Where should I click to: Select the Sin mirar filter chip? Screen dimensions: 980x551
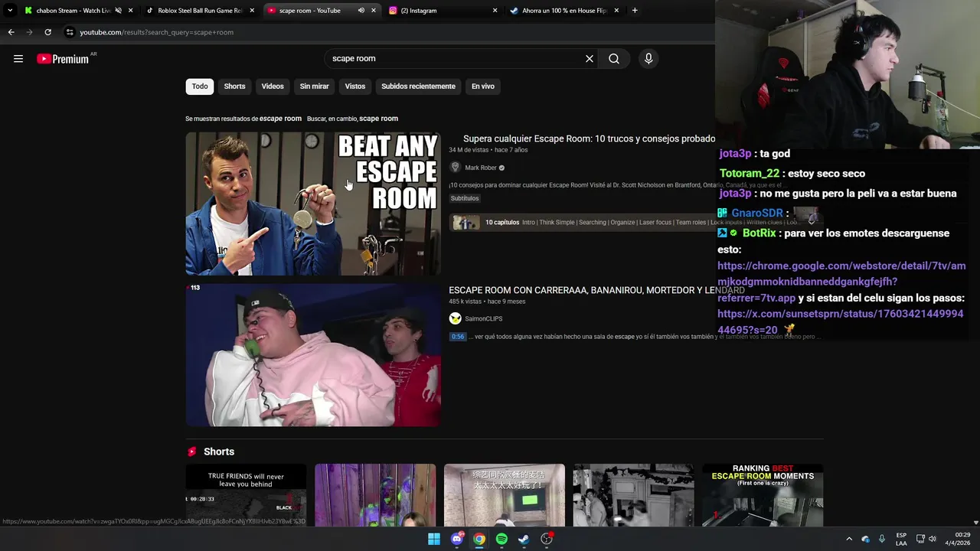[x=314, y=86]
